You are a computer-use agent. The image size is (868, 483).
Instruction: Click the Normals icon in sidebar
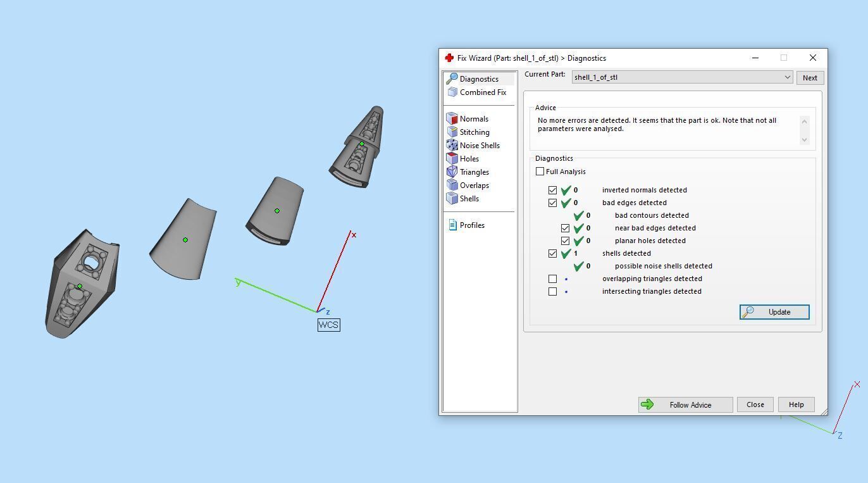(452, 119)
